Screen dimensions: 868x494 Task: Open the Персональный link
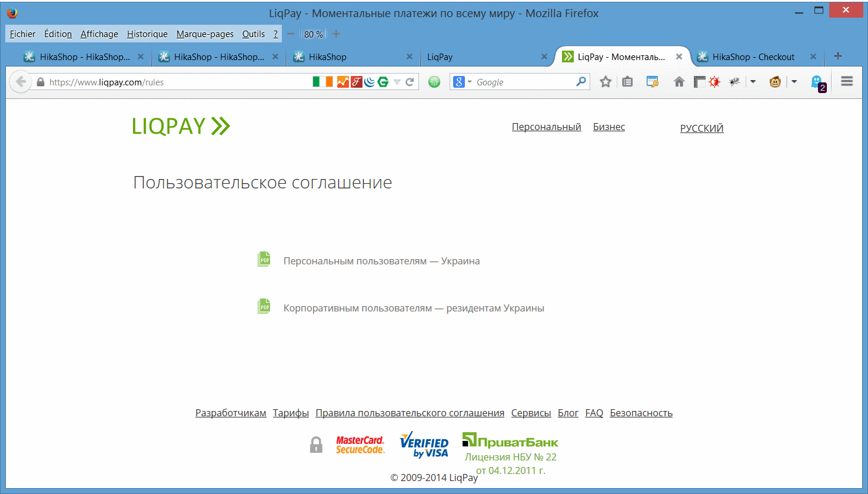pos(547,127)
